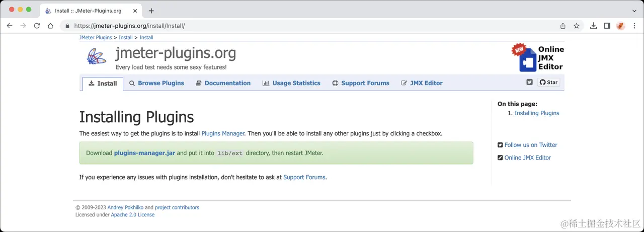View site info via the lock icon
The height and width of the screenshot is (232, 644).
(67, 26)
